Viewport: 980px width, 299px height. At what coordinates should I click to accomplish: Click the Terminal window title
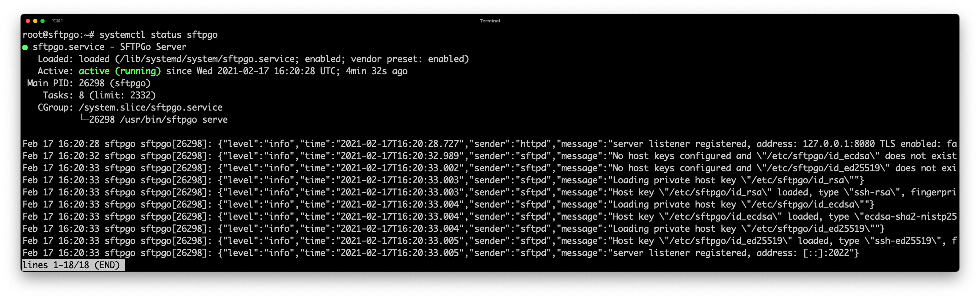490,21
